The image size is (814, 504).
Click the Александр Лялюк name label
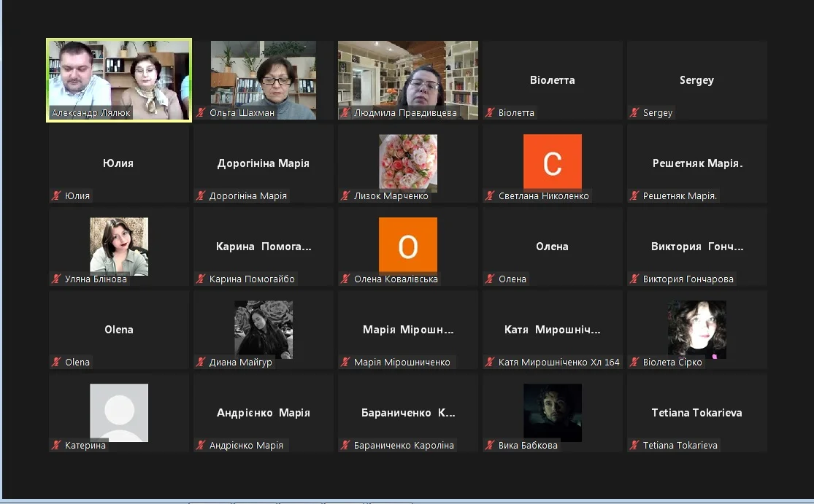pos(91,112)
